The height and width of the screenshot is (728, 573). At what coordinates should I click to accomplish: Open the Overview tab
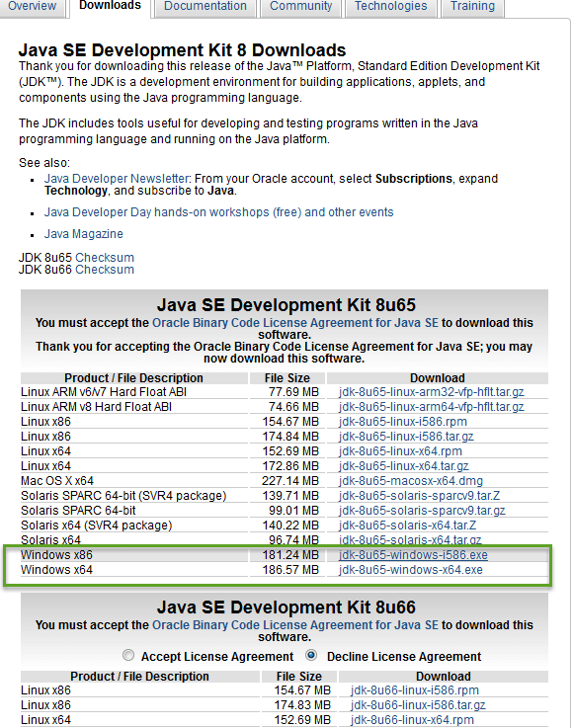[32, 6]
